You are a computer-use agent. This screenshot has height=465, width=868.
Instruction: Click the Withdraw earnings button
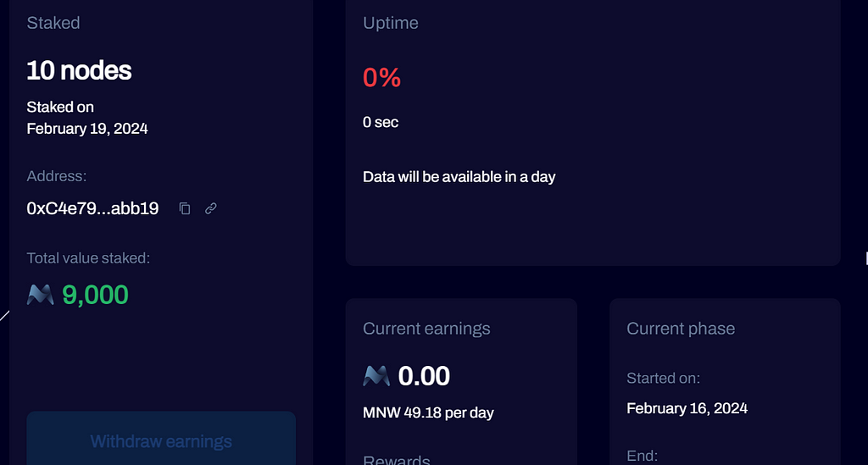click(161, 440)
